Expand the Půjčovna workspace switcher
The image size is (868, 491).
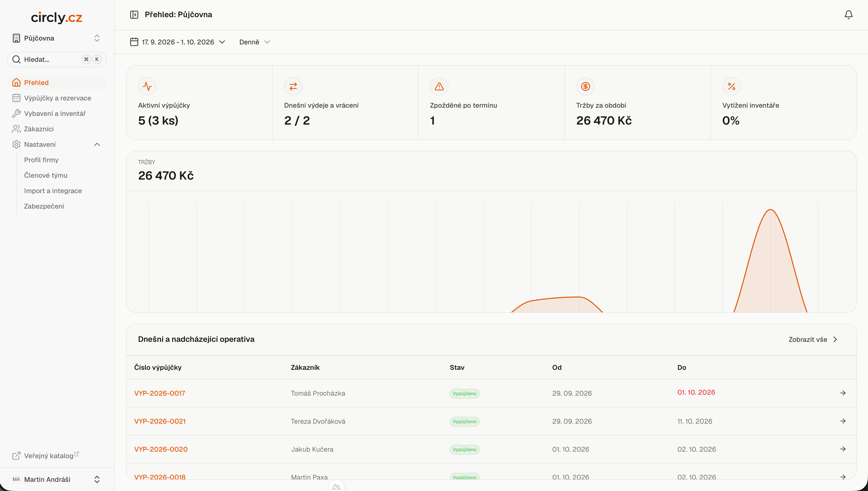(57, 38)
